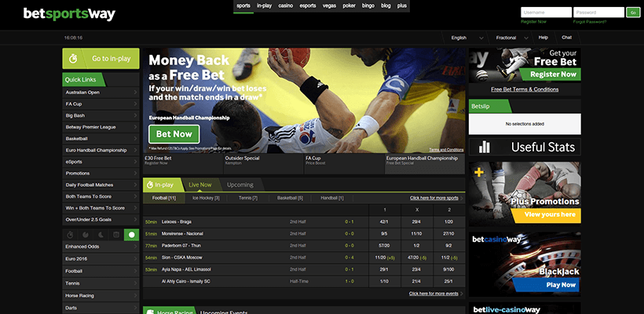Click the stopwatch icon on Go to in-play
Screen dimensions: 644x314
coord(73,59)
